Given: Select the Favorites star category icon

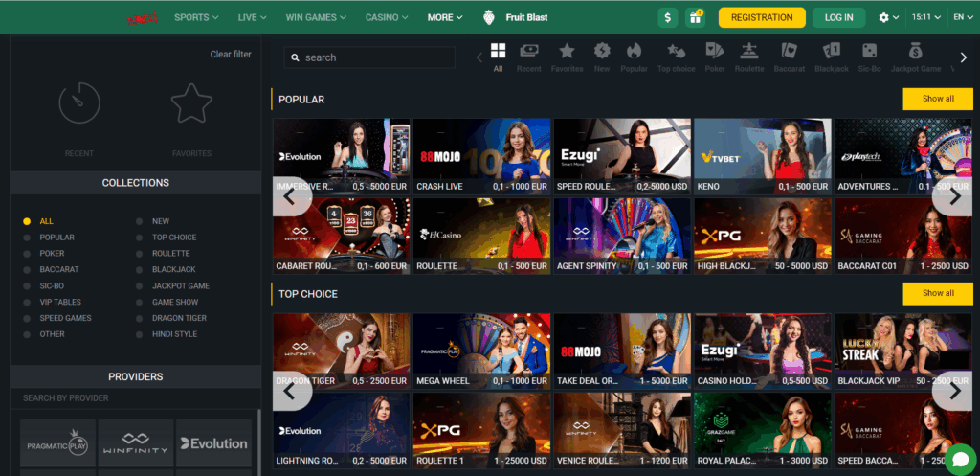Looking at the screenshot, I should point(567,51).
